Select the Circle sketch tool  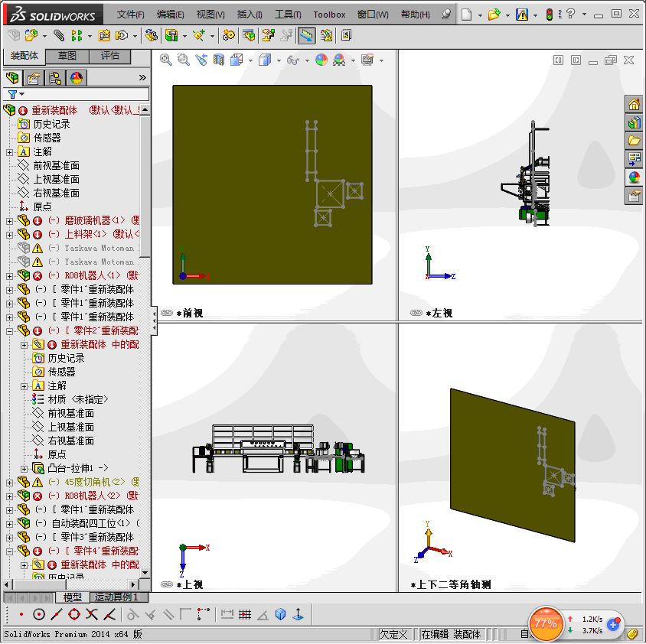tap(39, 614)
